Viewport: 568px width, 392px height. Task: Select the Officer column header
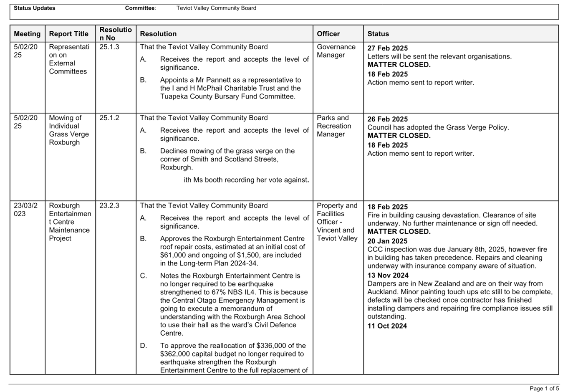pos(328,34)
